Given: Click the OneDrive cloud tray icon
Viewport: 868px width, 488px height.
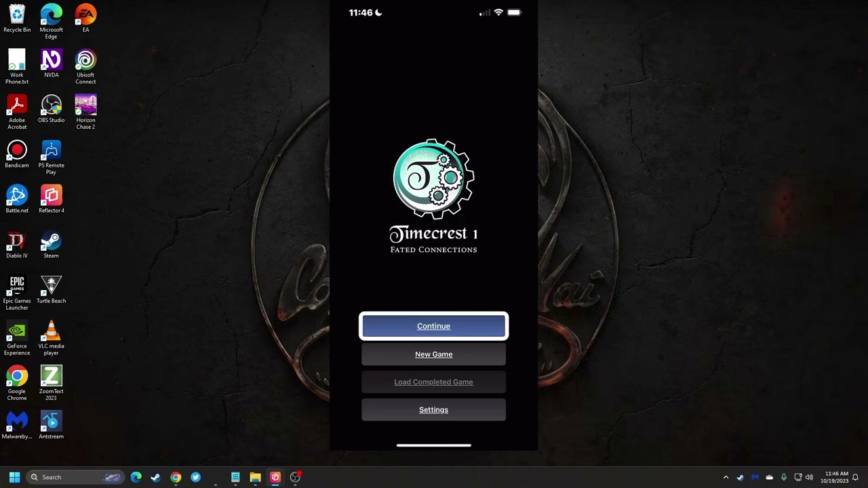Looking at the screenshot, I should 769,477.
